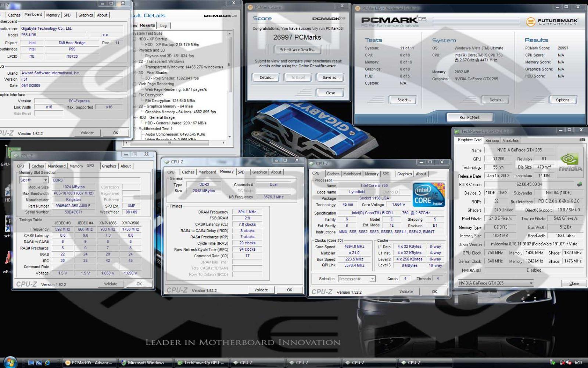Click the TechPowerUp GPU-Z taskbar button
The width and height of the screenshot is (588, 368).
[201, 363]
